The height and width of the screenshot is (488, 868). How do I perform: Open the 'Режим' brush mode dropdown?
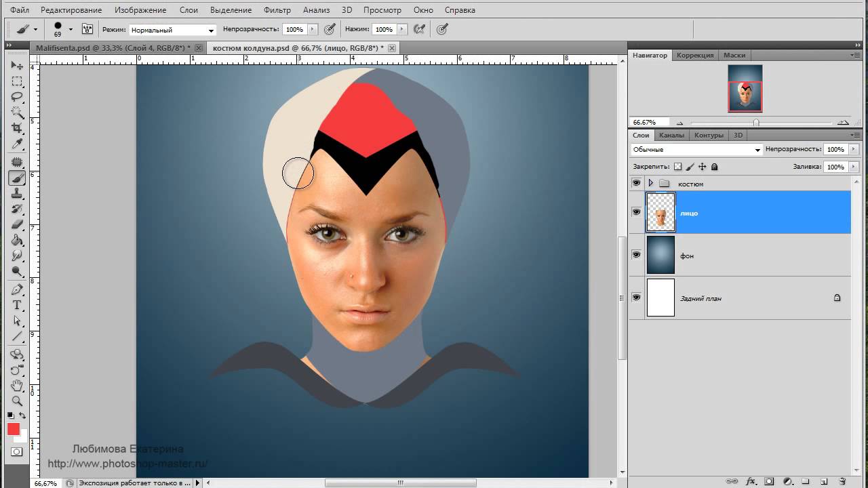pyautogui.click(x=173, y=30)
